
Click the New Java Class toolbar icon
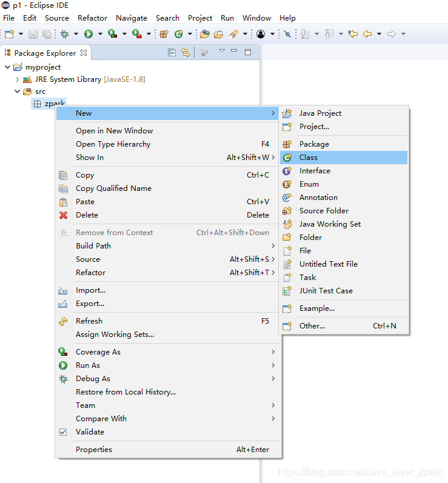179,33
